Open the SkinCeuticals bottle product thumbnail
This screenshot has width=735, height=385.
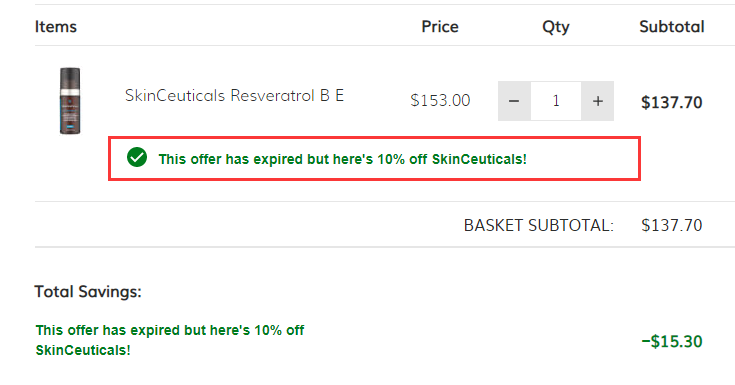70,101
